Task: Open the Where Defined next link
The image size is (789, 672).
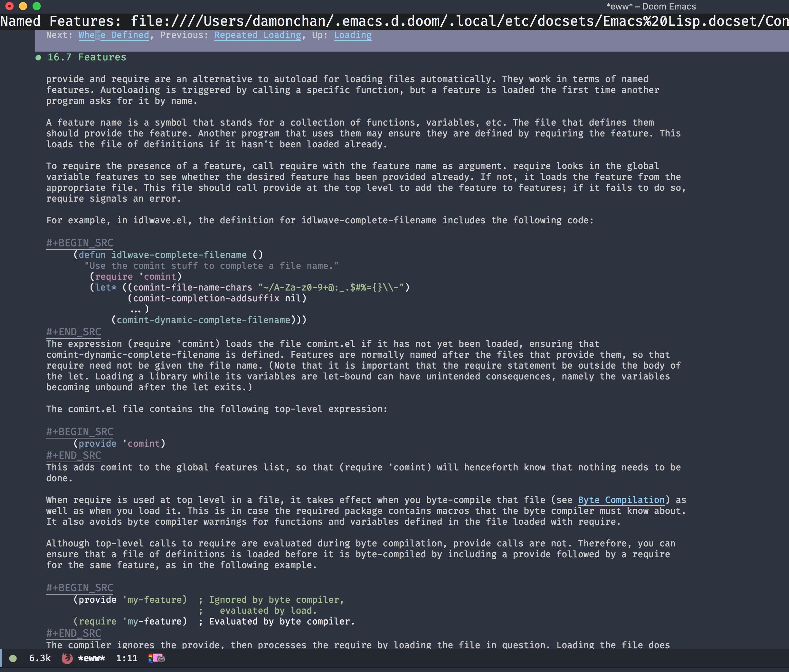Action: [x=114, y=35]
